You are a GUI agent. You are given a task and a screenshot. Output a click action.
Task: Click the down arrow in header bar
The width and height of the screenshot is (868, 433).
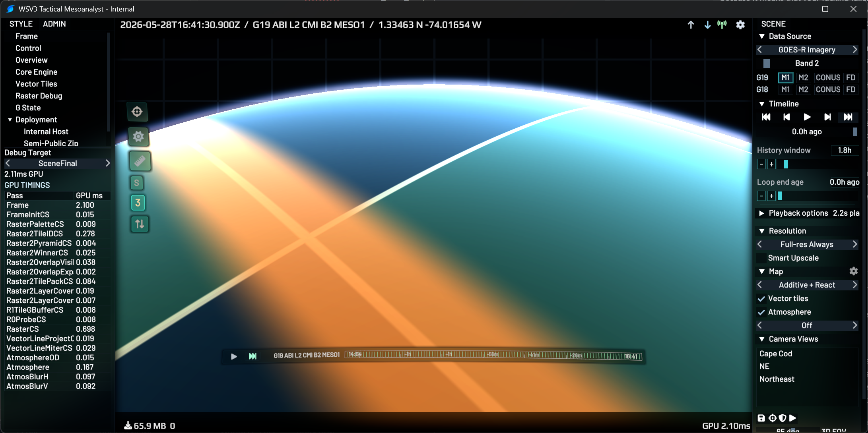(x=707, y=25)
